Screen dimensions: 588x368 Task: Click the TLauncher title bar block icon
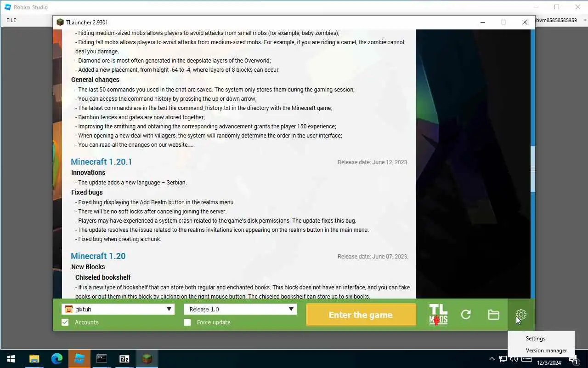coord(60,22)
